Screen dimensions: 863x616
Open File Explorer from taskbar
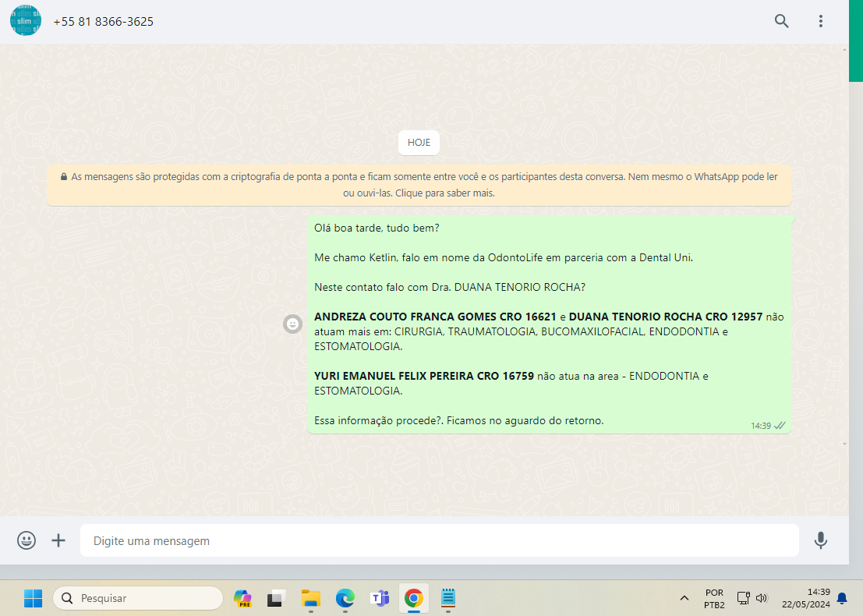[311, 598]
